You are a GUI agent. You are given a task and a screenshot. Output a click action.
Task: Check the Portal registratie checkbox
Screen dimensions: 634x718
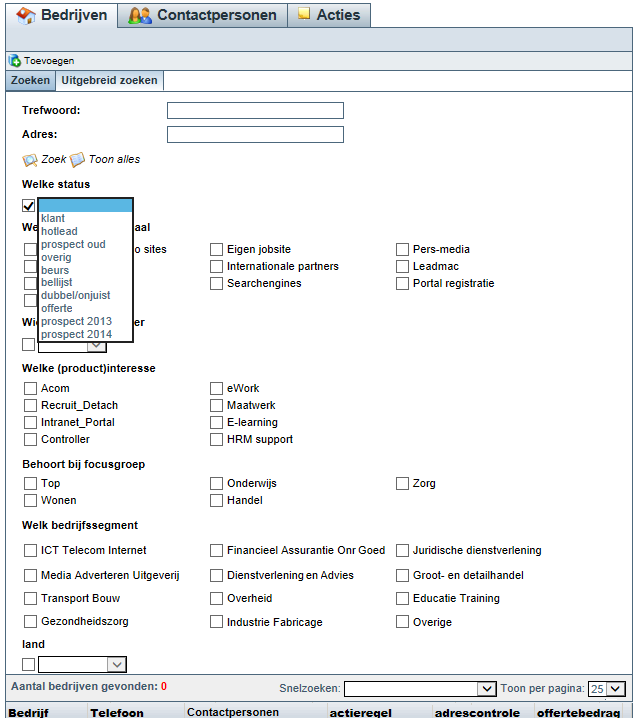(x=402, y=283)
